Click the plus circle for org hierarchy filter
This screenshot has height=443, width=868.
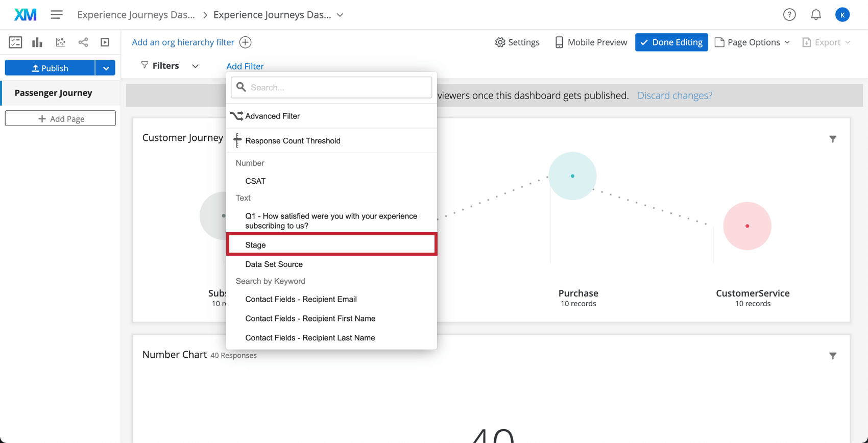[246, 42]
